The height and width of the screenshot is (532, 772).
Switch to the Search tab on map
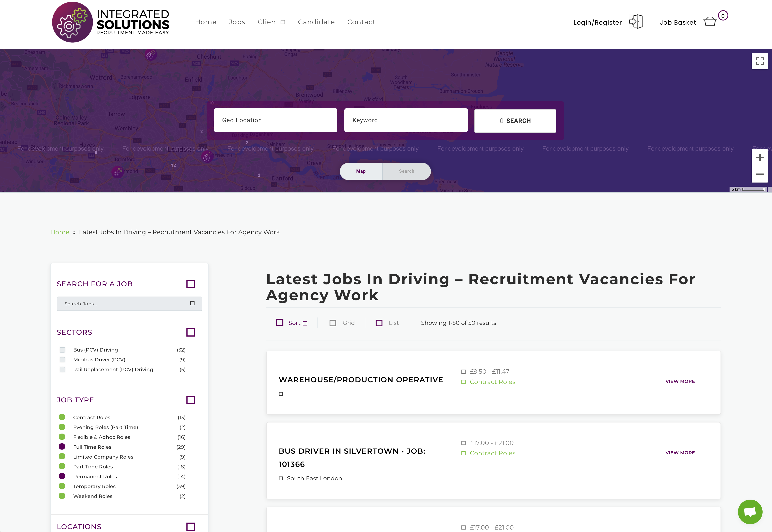point(406,171)
